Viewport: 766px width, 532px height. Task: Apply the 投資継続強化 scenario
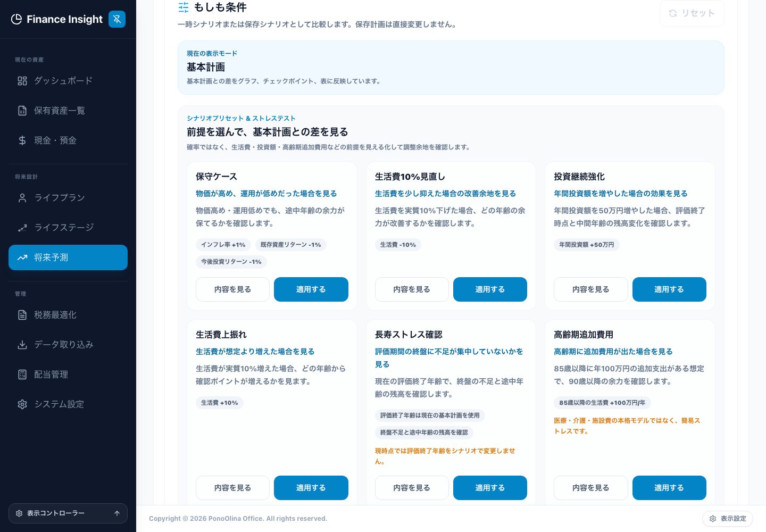[x=669, y=289]
